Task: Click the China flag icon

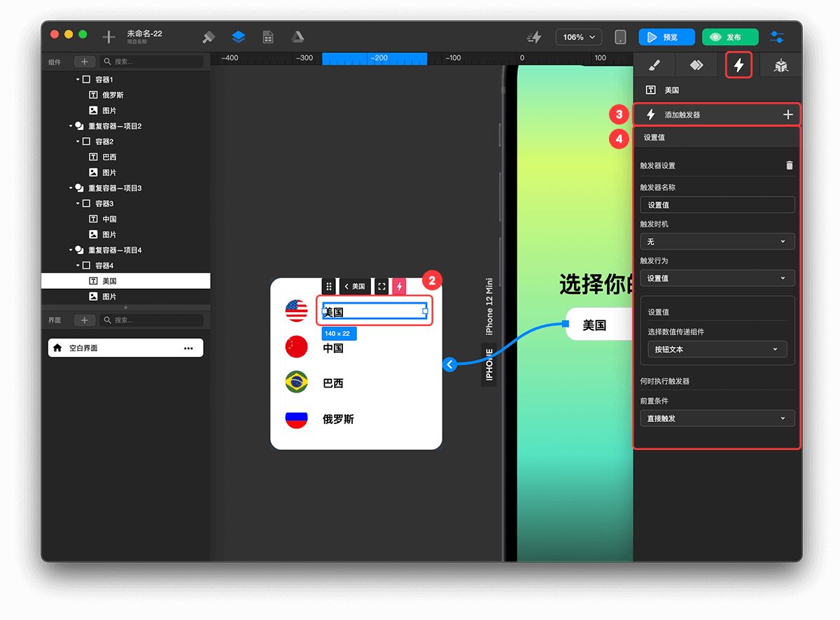Action: click(297, 346)
